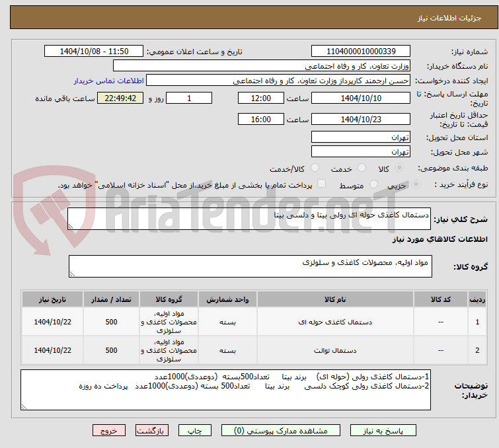This screenshot has width=499, height=448.
Task: Click the buyer notes textarea
Action: tap(225, 390)
